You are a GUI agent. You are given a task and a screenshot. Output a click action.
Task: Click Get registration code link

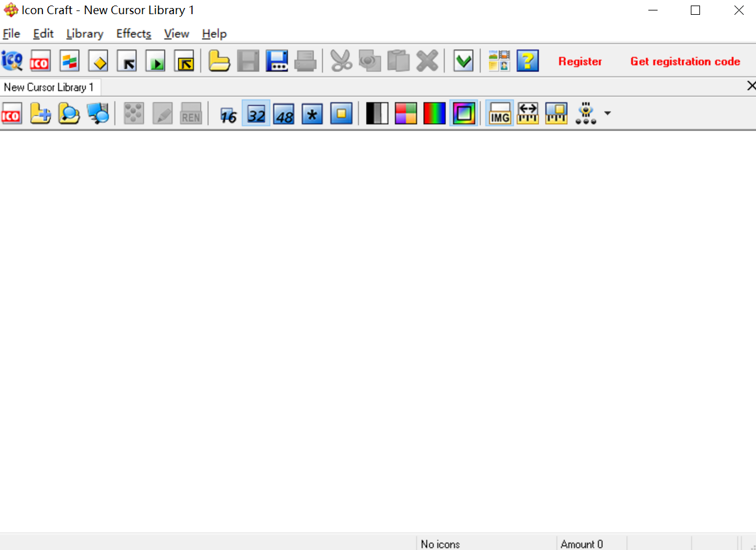point(685,62)
